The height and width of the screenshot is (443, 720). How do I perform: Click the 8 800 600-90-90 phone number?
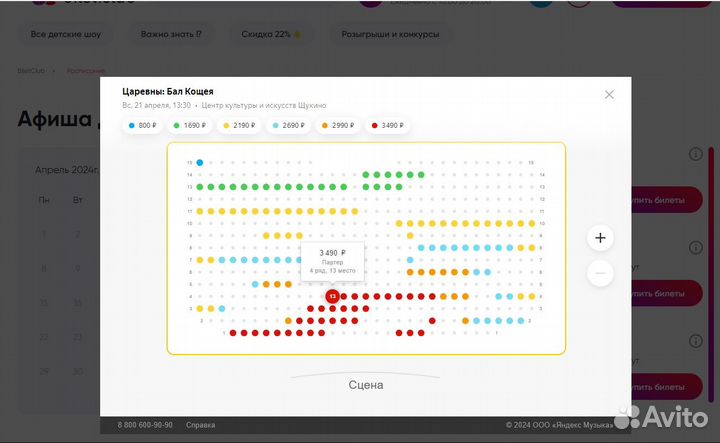coord(145,425)
